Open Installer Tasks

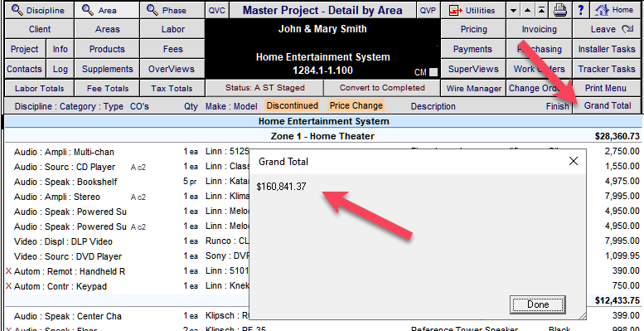[606, 49]
